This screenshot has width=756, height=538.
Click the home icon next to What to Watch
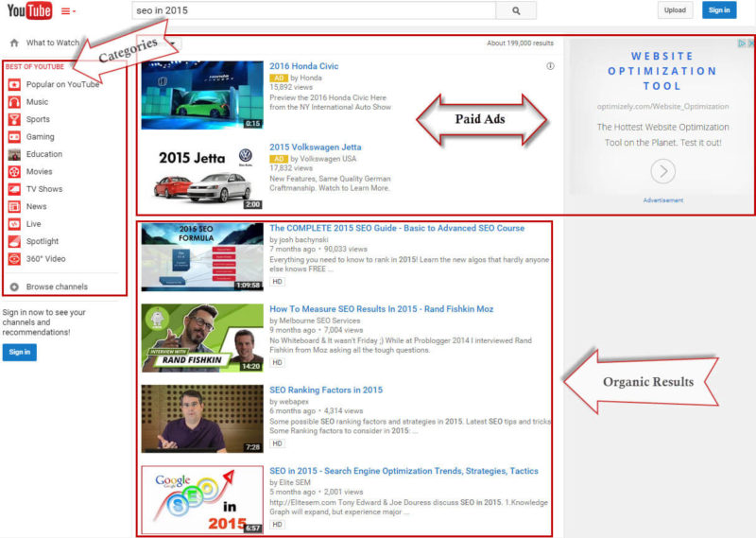(14, 43)
